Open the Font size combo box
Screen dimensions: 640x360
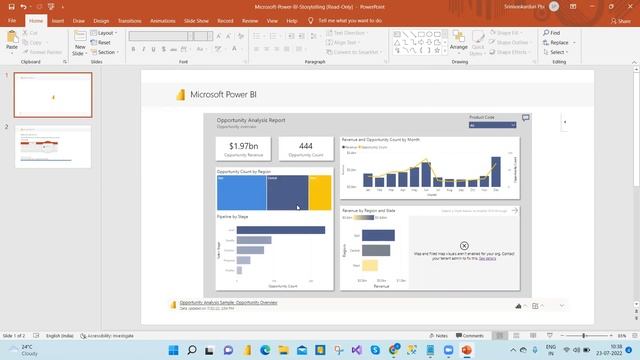coord(203,36)
